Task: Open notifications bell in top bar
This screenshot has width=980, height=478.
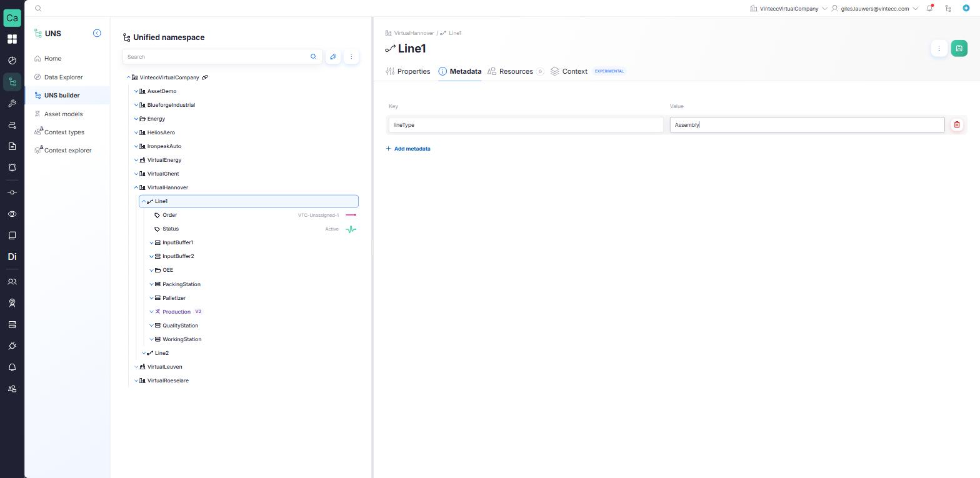Action: coord(930,8)
